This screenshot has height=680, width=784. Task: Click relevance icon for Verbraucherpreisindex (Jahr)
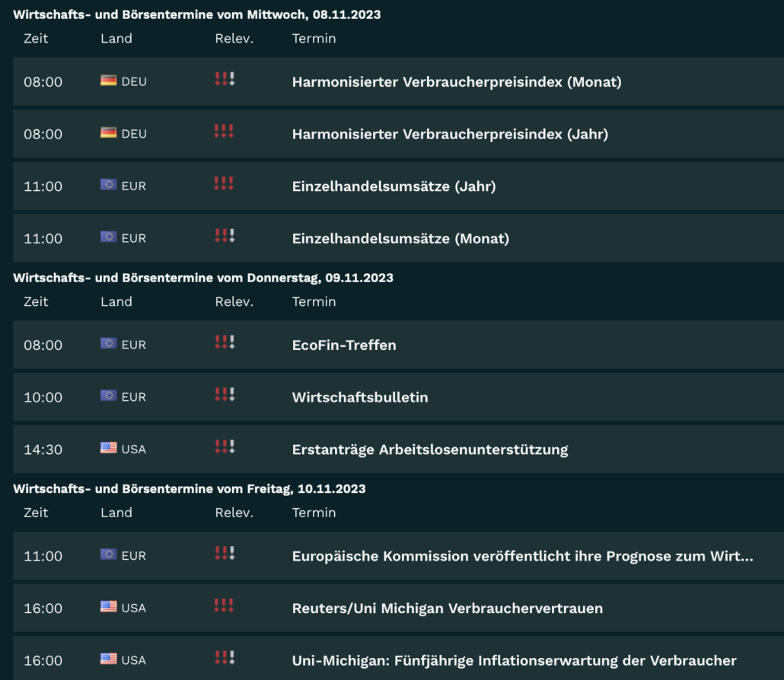(x=224, y=132)
